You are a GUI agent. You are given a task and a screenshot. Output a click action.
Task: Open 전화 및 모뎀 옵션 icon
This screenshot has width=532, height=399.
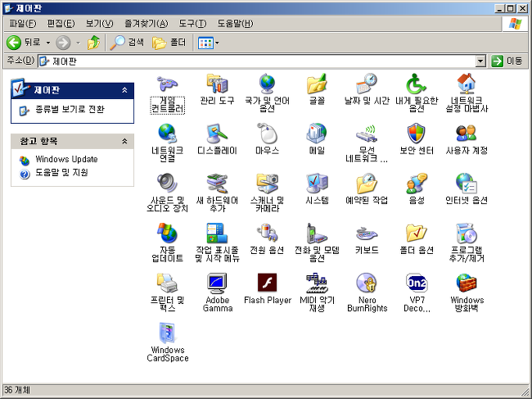(x=317, y=234)
